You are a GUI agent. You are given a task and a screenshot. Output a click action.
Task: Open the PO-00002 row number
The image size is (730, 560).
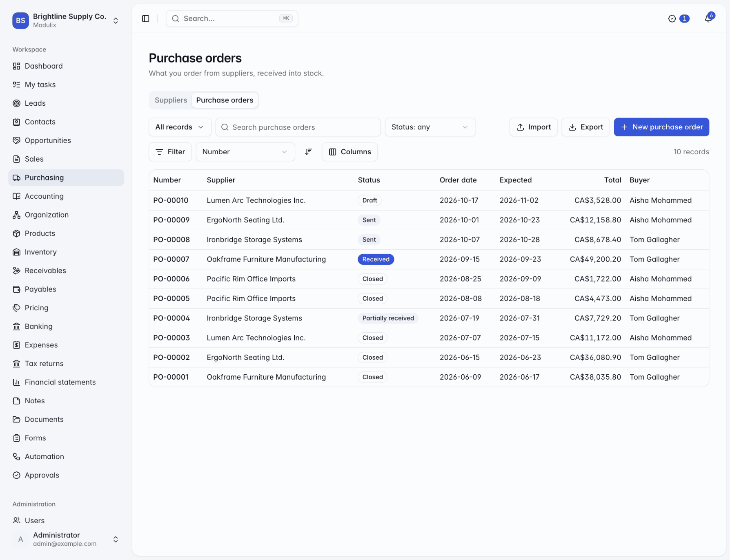171,358
